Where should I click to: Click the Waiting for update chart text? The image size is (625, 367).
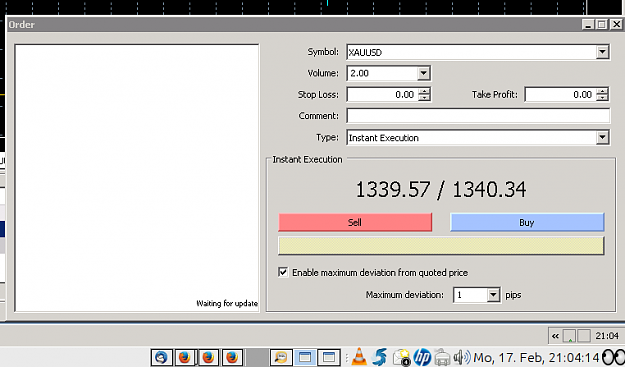[227, 304]
